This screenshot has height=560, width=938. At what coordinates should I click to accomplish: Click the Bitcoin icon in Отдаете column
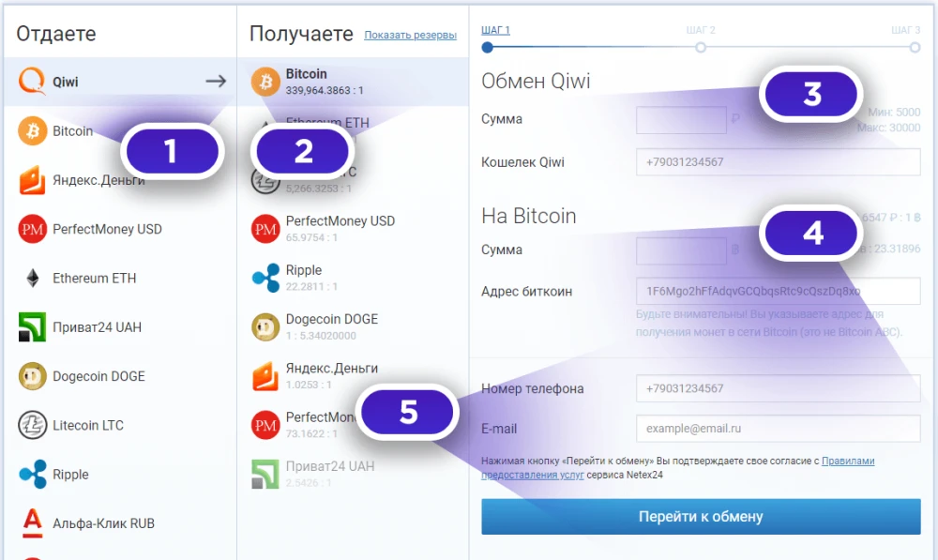click(32, 130)
